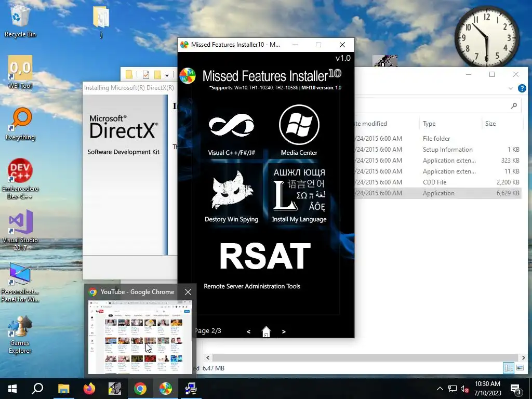The width and height of the screenshot is (532, 399).
Task: Select the CDD File 2,200 KB row
Action: (437, 182)
